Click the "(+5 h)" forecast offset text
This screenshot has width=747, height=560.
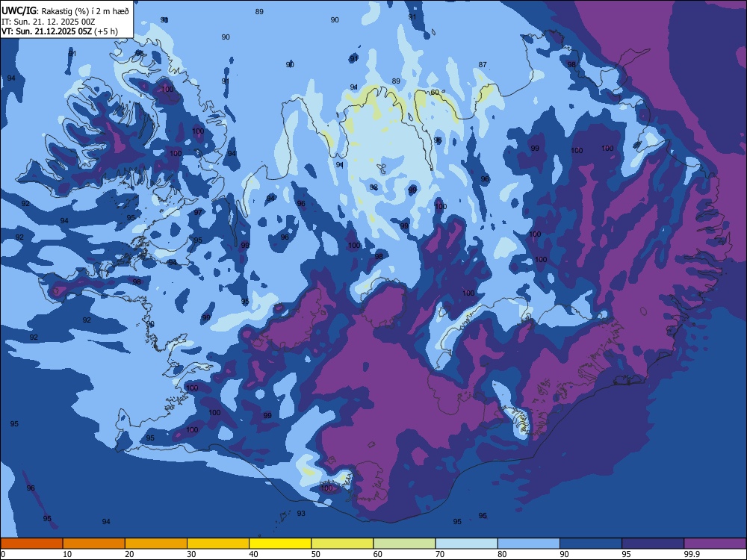coord(106,31)
